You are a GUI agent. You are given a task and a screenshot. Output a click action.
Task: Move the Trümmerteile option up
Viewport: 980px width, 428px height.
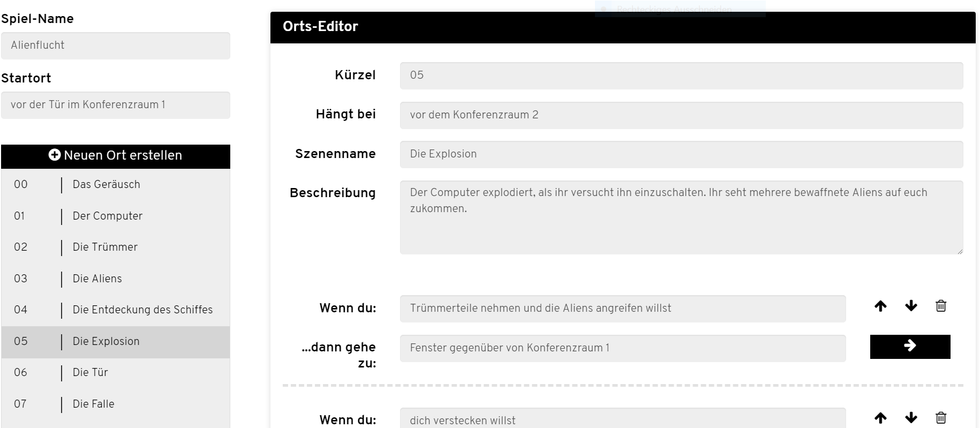point(880,306)
